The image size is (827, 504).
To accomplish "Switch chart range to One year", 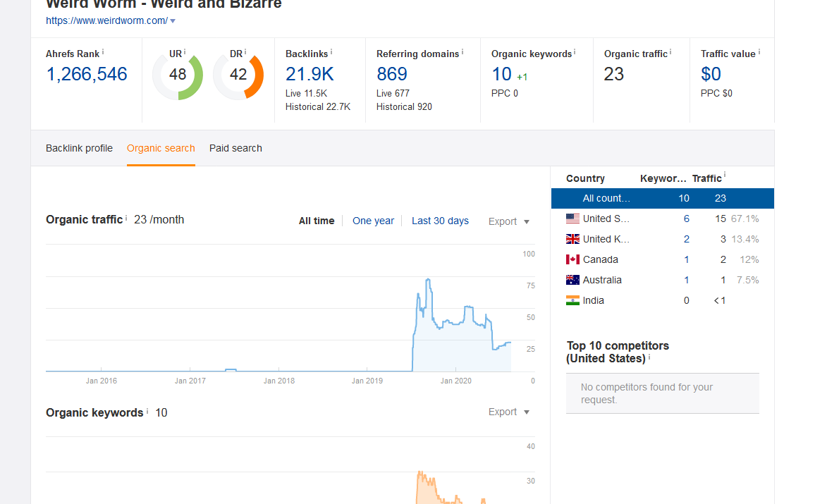I will click(x=373, y=221).
